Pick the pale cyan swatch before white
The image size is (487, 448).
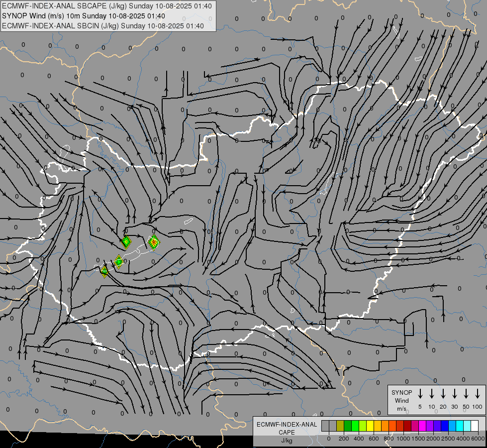click(x=467, y=426)
